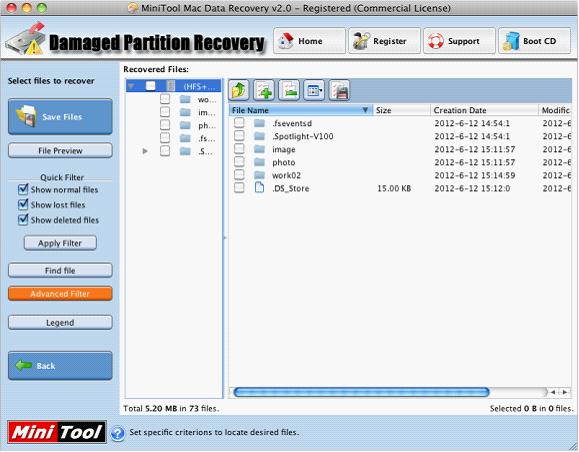
Task: Click the Legend button
Action: 60,323
